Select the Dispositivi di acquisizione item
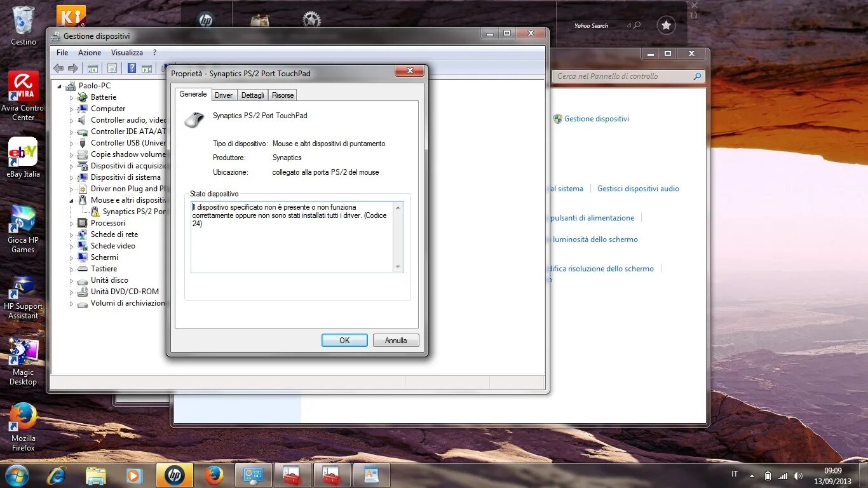Viewport: 868px width, 488px height. [128, 166]
